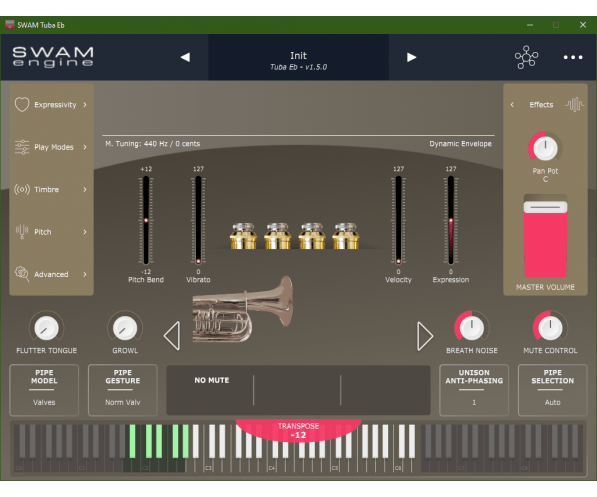597x497 pixels.
Task: Click the M. Tuning 440 Hz label
Action: coord(152,144)
